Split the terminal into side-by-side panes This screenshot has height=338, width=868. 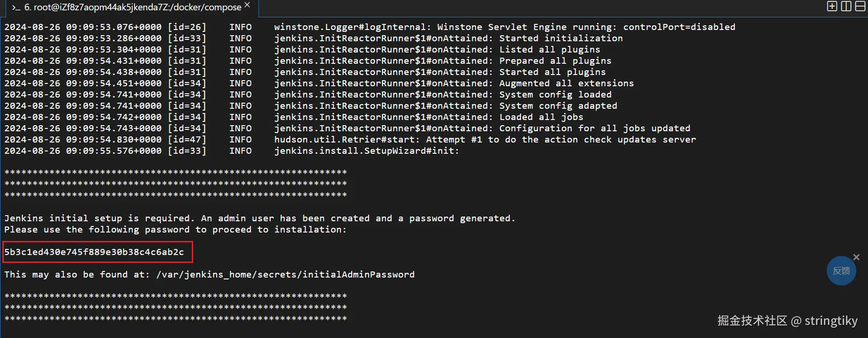click(x=846, y=6)
